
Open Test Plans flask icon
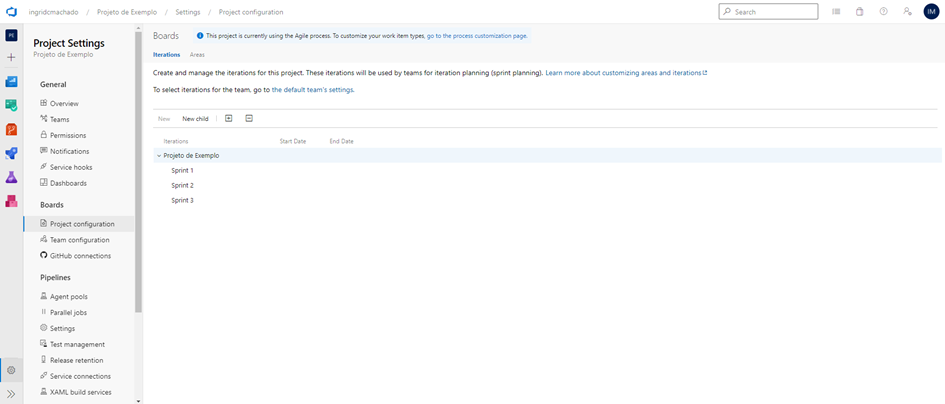pyautogui.click(x=12, y=177)
